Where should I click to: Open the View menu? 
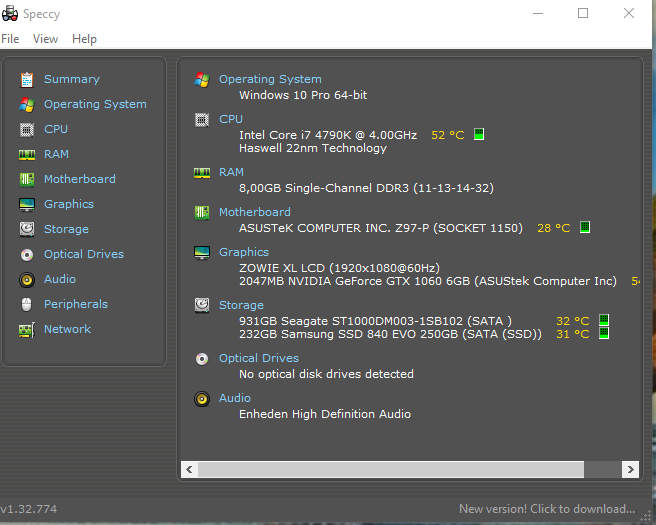tap(45, 39)
